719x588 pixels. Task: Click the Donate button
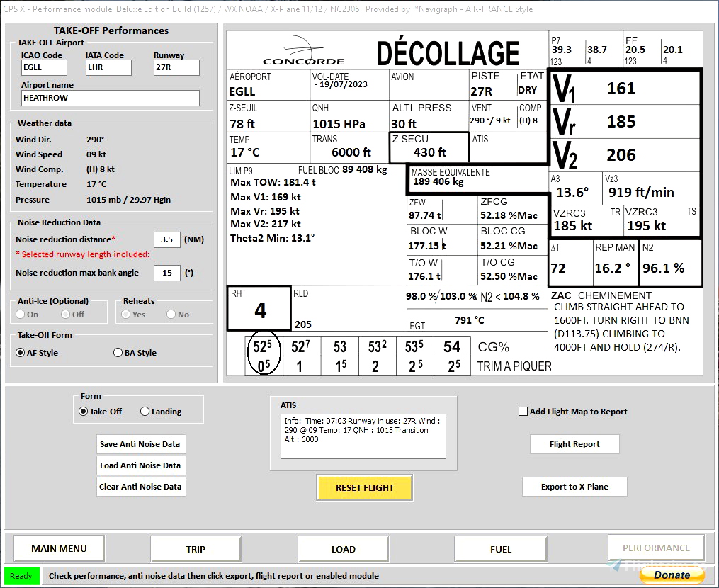(x=672, y=575)
